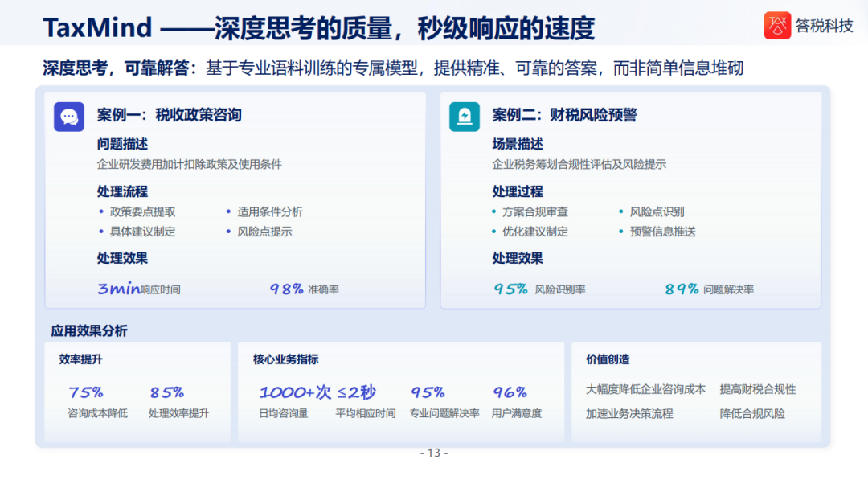Click the 问题解决率 label
This screenshot has height=488, width=868.
pos(728,289)
